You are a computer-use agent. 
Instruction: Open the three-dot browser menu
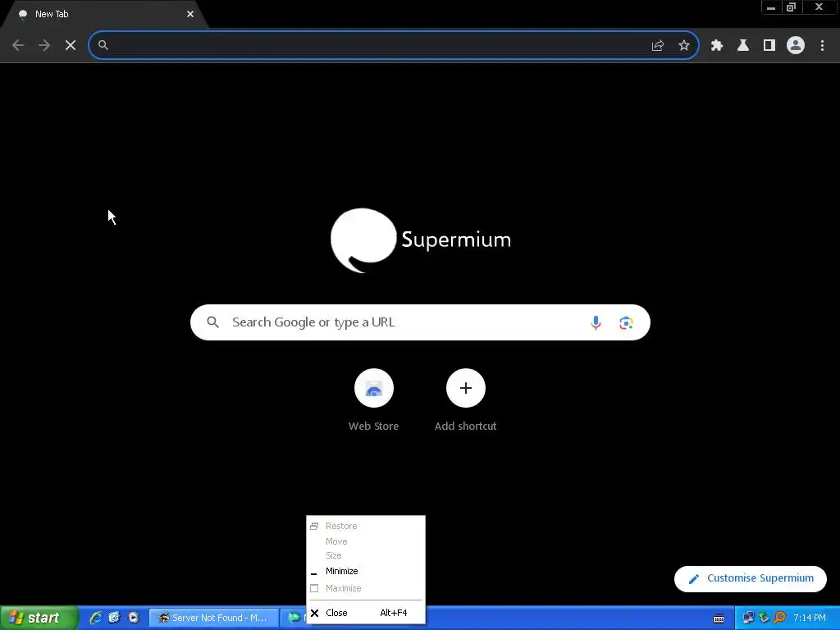(x=822, y=46)
